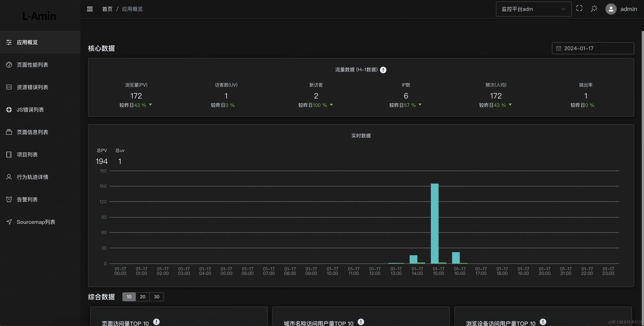Click info icon next to 浏览设备访问用户量TOP 10
The image size is (644, 326).
pyautogui.click(x=543, y=322)
